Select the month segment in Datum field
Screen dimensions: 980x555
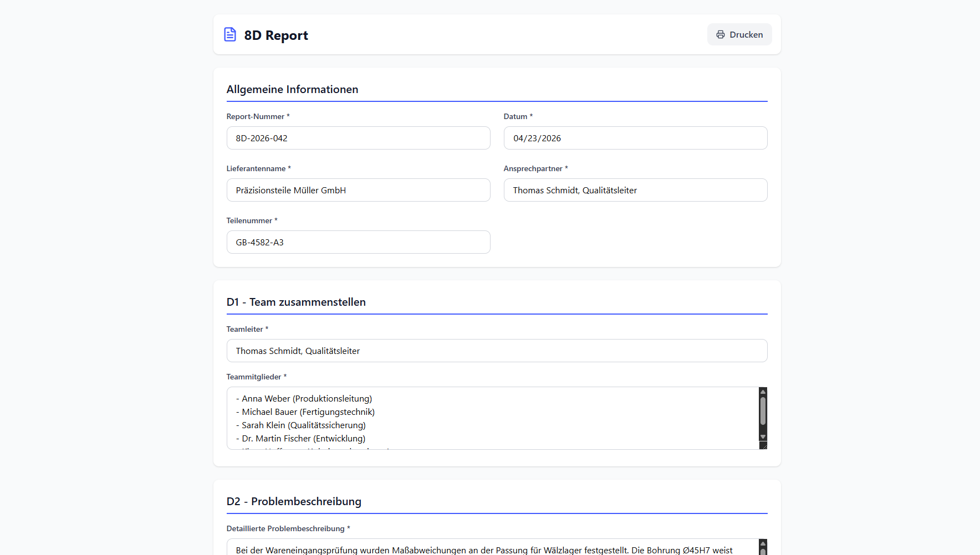[518, 138]
